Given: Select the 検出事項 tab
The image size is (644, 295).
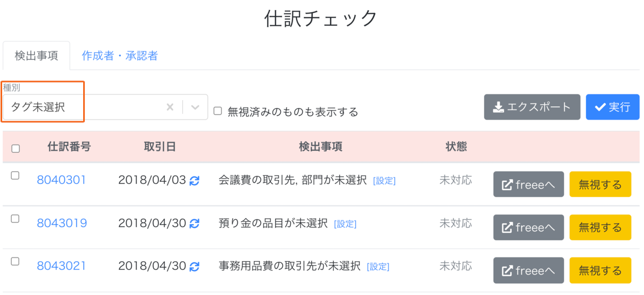Looking at the screenshot, I should (x=36, y=56).
